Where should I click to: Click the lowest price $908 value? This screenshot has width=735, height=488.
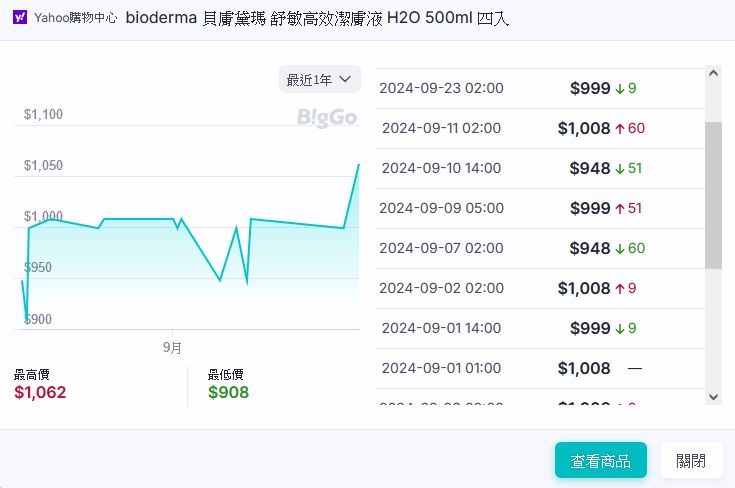[228, 392]
